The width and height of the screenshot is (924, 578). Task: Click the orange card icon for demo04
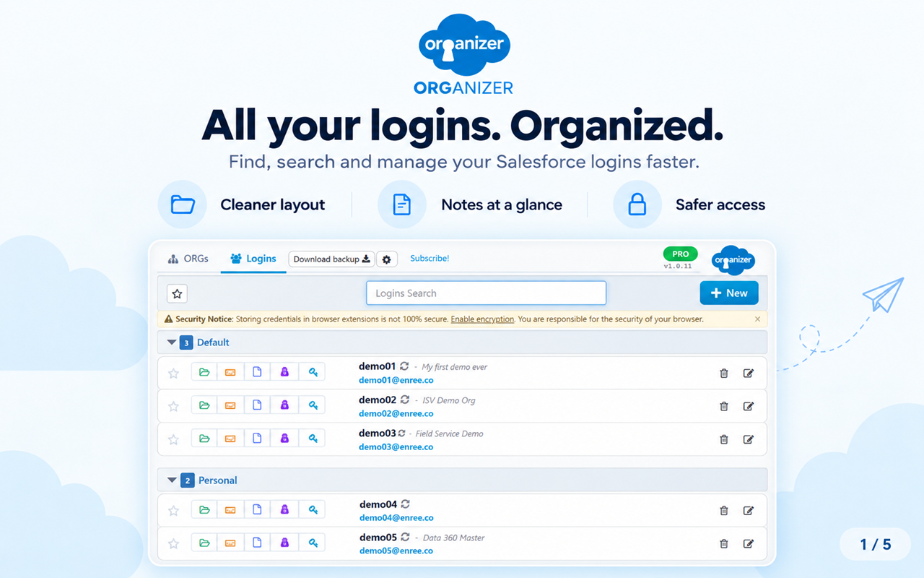click(230, 509)
